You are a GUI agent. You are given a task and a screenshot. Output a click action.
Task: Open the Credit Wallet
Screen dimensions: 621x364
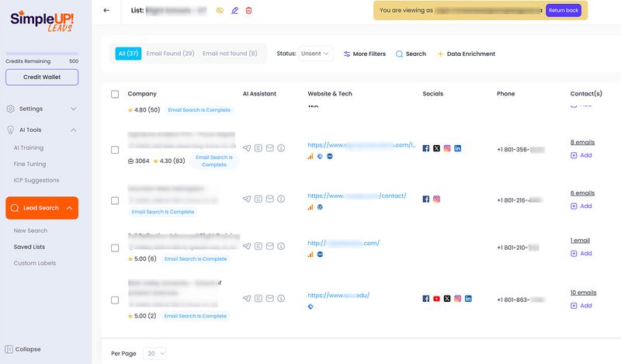(x=42, y=77)
